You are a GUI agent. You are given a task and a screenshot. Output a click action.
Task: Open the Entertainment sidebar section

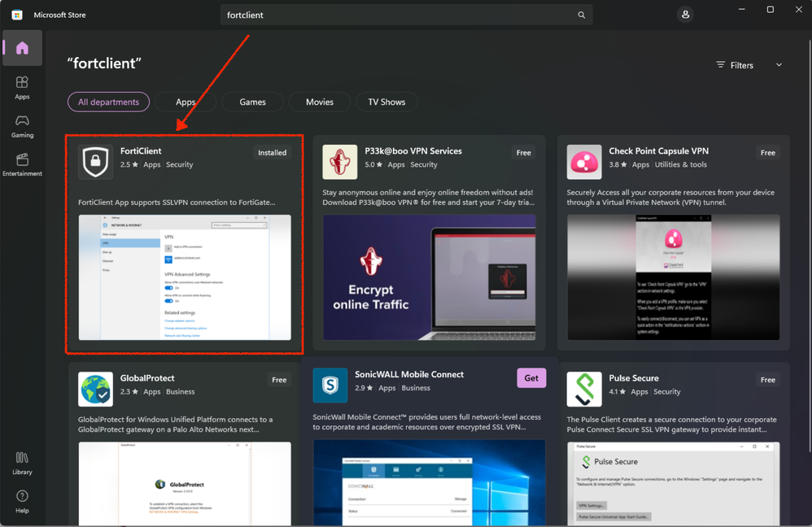(x=22, y=164)
